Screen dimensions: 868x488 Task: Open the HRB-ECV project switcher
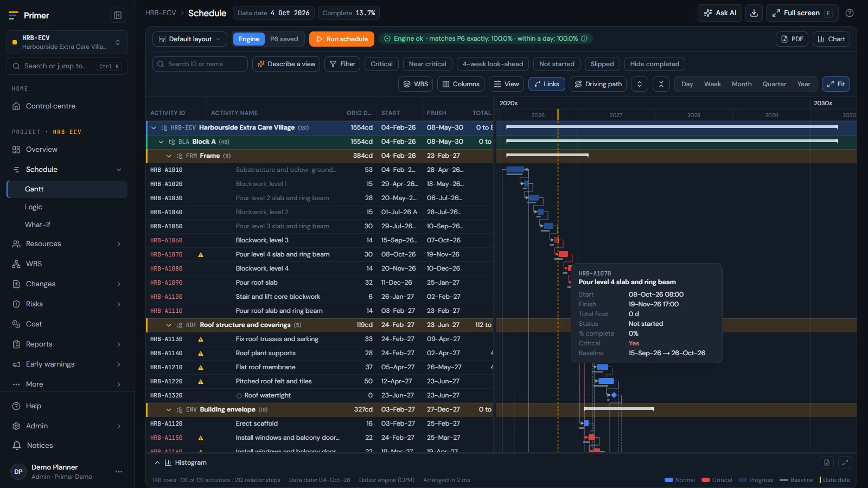[67, 42]
